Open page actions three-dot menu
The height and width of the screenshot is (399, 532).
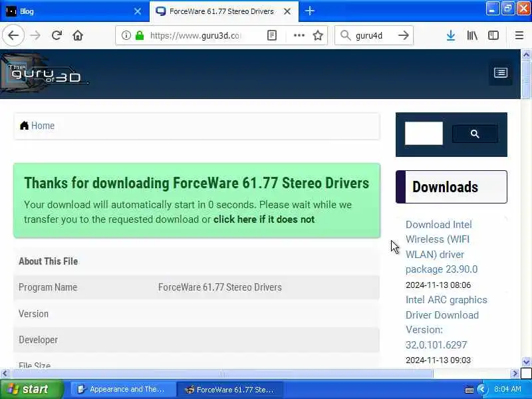click(x=299, y=35)
